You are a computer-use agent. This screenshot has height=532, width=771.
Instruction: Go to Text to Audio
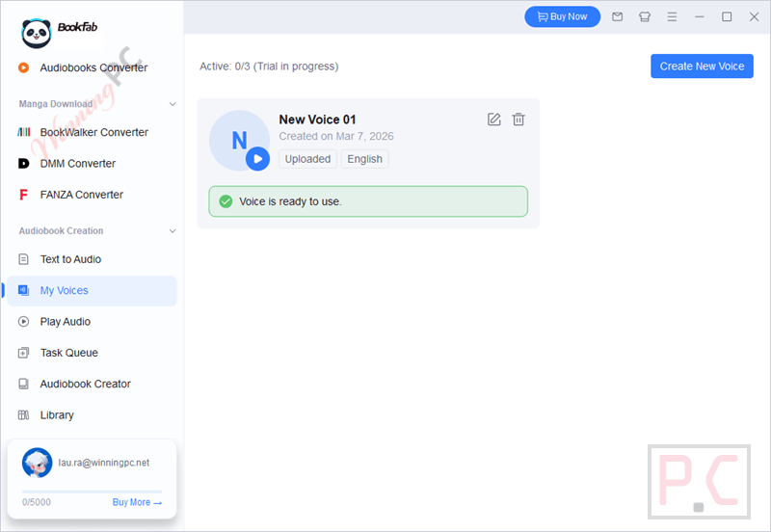(93, 259)
